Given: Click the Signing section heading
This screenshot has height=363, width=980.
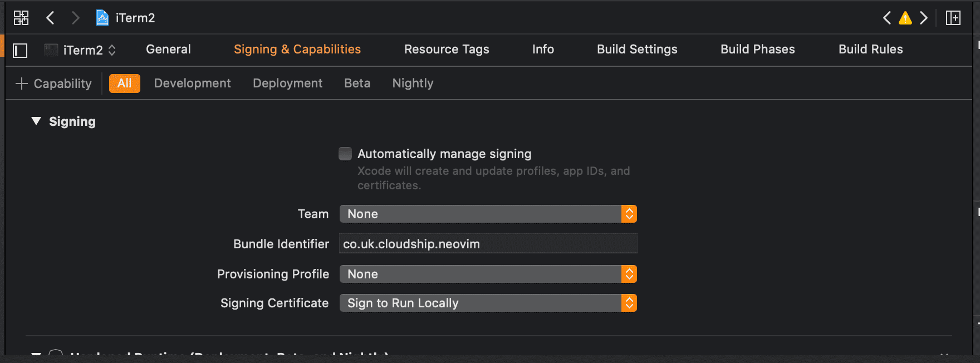Looking at the screenshot, I should (x=72, y=122).
